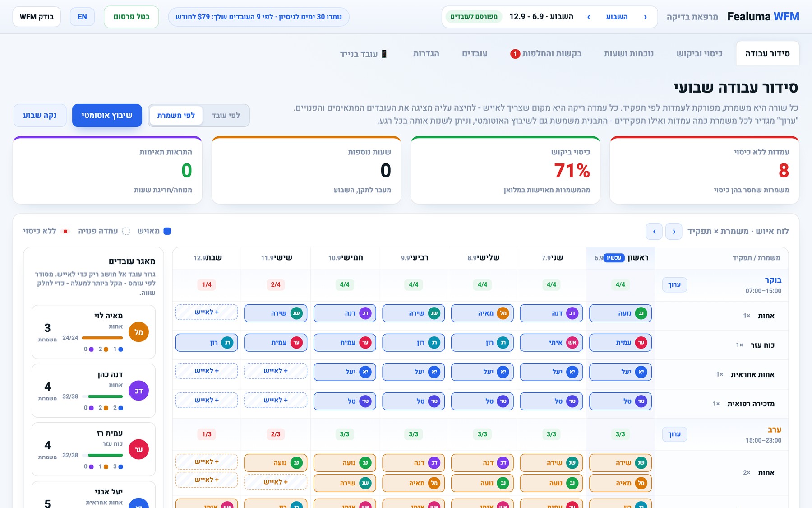Staff the empty אחות morning slot on שבת

pyautogui.click(x=207, y=312)
